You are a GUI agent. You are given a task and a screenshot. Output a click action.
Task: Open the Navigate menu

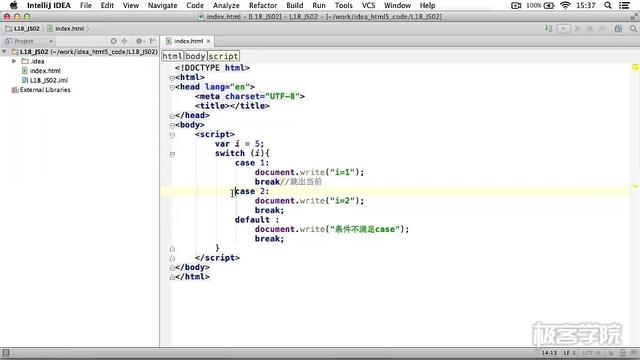(162, 5)
